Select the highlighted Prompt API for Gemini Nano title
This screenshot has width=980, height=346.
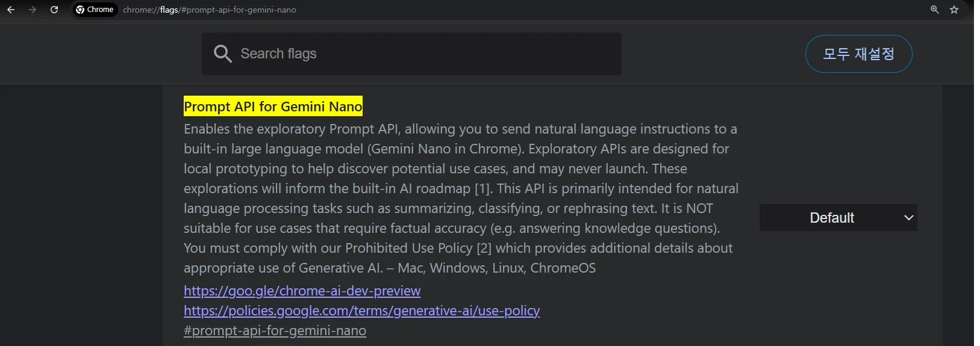273,107
